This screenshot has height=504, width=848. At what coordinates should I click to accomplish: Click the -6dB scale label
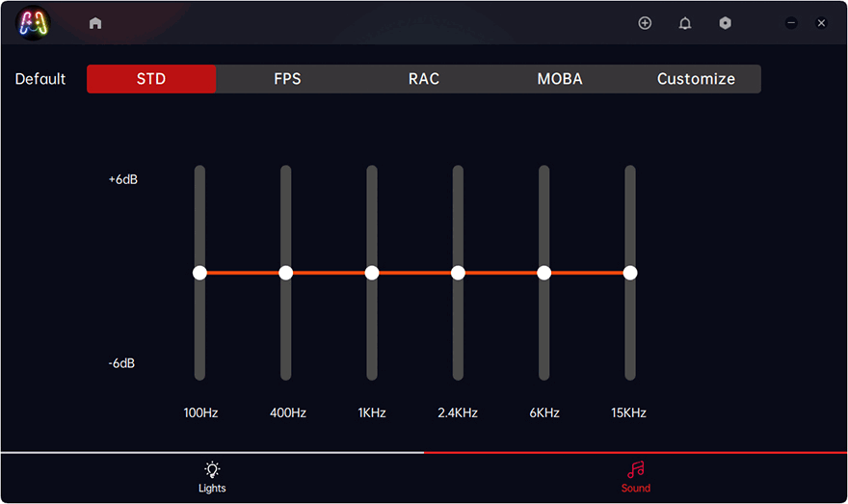tap(121, 363)
